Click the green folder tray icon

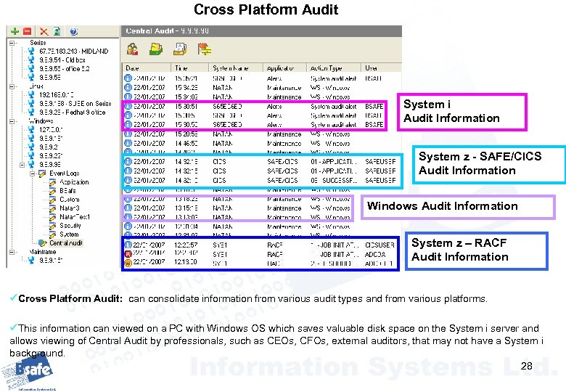point(156,49)
